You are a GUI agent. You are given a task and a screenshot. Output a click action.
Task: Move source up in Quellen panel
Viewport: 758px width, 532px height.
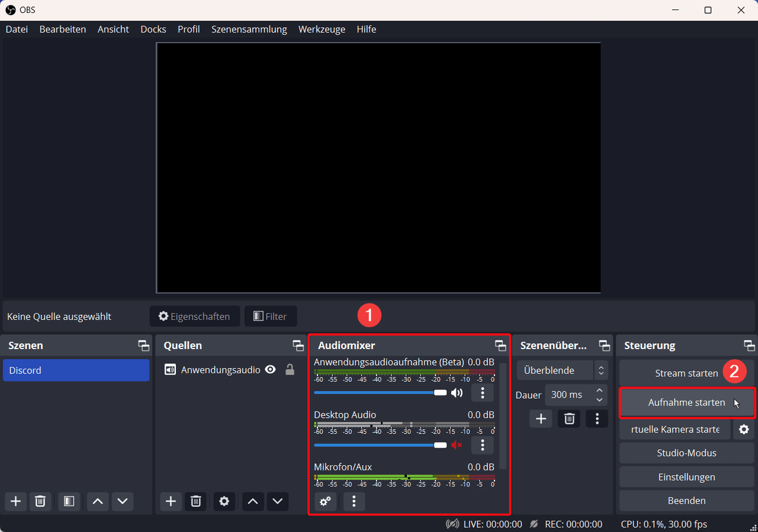pyautogui.click(x=253, y=501)
